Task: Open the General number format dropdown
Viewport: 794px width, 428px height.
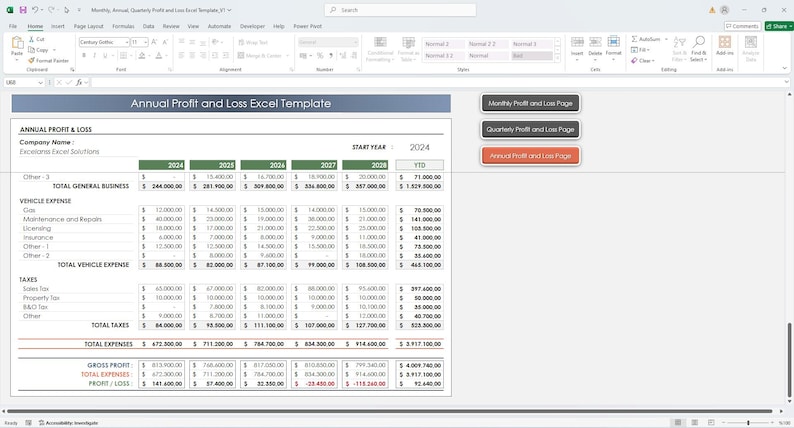Action: 355,42
